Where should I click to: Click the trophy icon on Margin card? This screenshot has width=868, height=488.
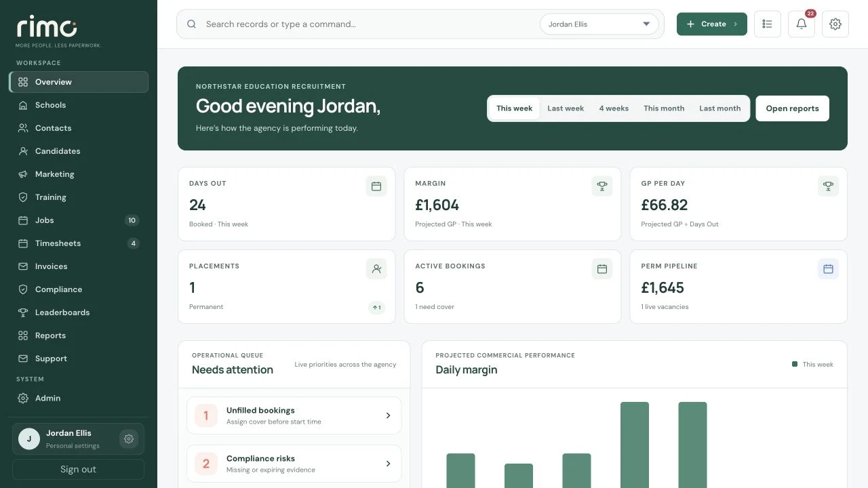[x=601, y=186]
